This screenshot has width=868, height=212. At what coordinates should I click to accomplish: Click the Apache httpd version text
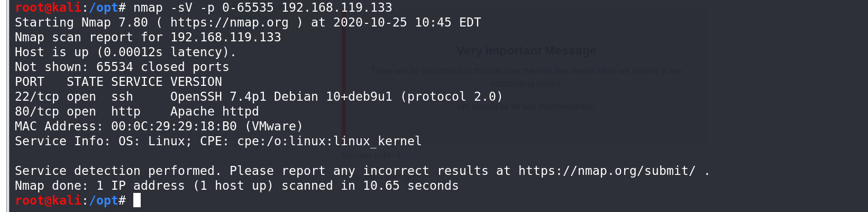click(215, 111)
